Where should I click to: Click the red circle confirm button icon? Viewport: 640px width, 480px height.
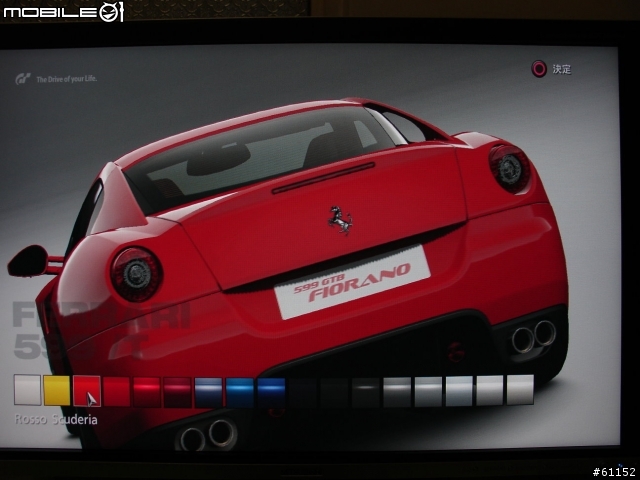click(539, 69)
